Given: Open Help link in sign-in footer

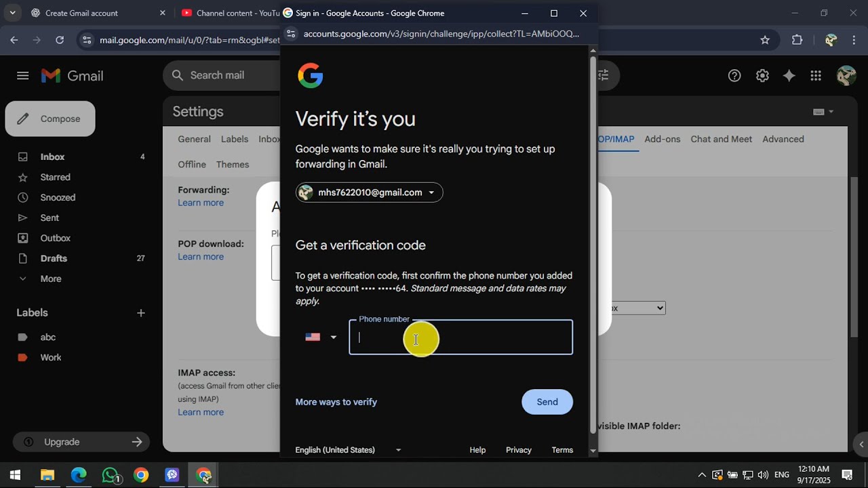Looking at the screenshot, I should [x=477, y=450].
